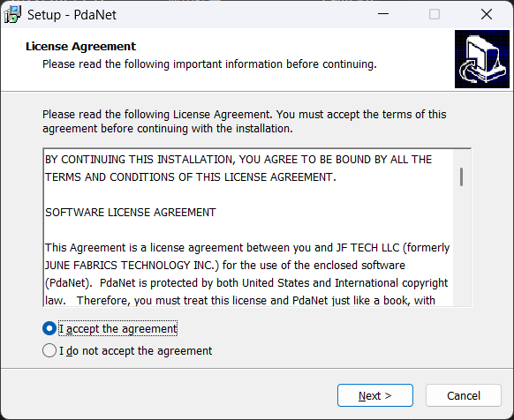Click the computer wizard image in header

coord(482,59)
